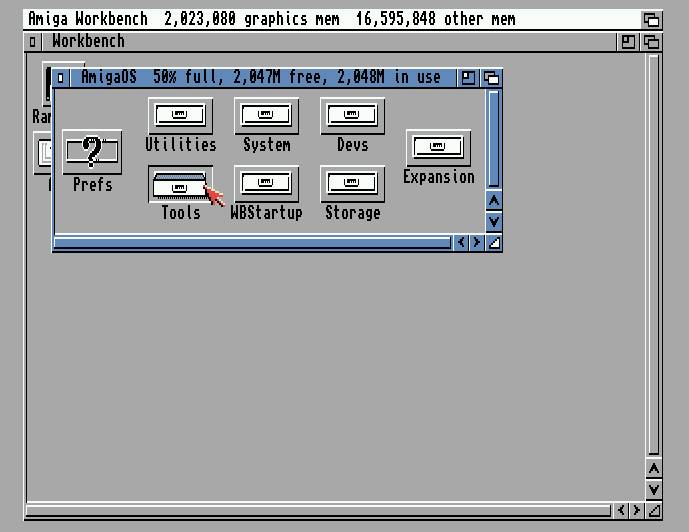The image size is (689, 532).
Task: Click the Devs drawer icon
Action: (x=352, y=115)
